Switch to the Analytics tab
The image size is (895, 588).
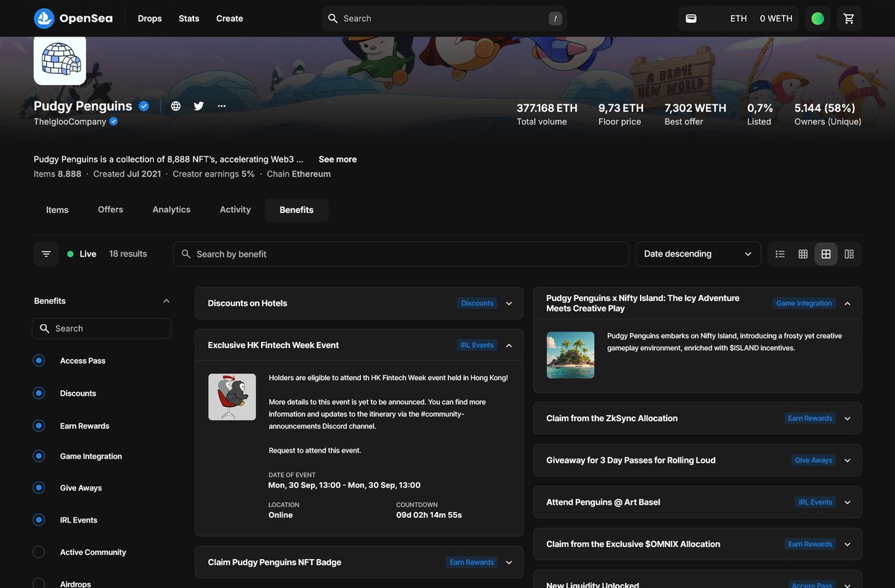click(172, 210)
